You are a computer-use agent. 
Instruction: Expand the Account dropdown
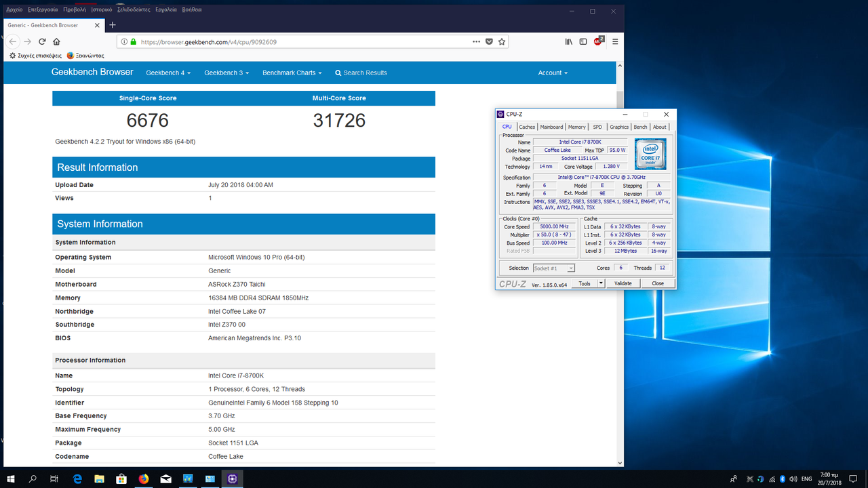click(553, 73)
